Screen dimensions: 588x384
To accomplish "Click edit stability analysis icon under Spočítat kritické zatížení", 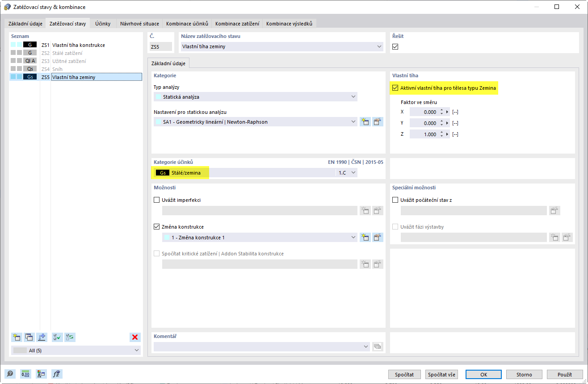I will tap(378, 264).
